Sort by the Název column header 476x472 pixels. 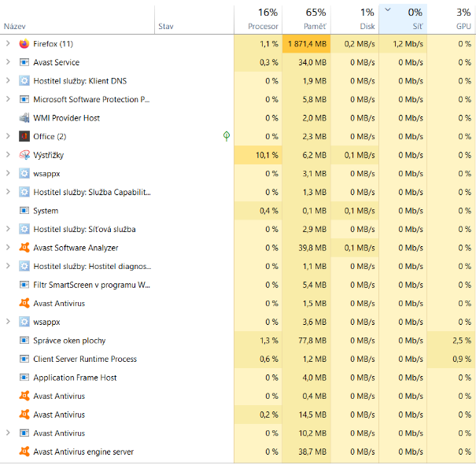pyautogui.click(x=77, y=20)
